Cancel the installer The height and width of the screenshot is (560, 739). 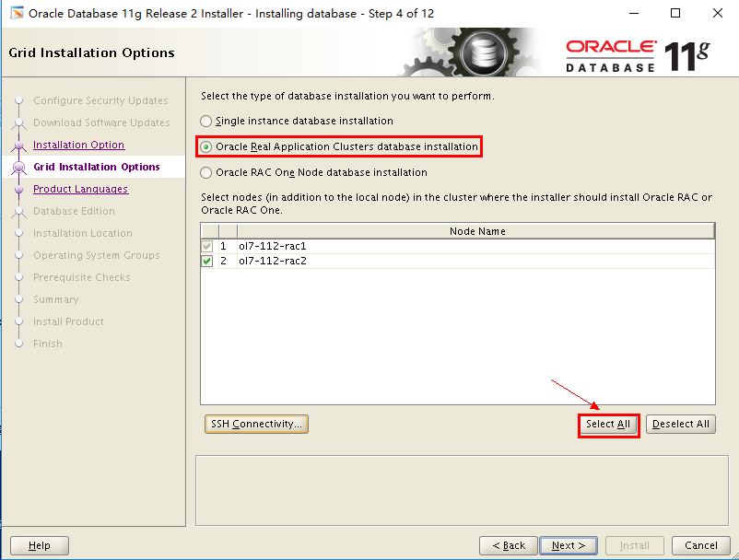pos(701,545)
